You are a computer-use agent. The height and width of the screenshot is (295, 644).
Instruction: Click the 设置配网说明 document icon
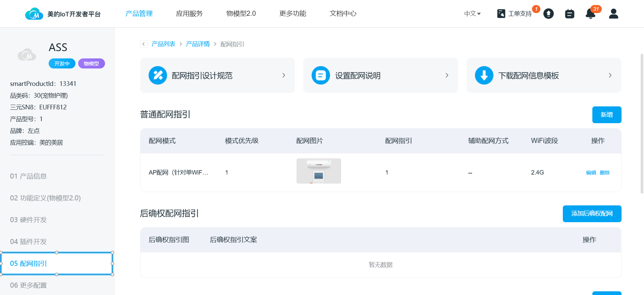coord(321,76)
